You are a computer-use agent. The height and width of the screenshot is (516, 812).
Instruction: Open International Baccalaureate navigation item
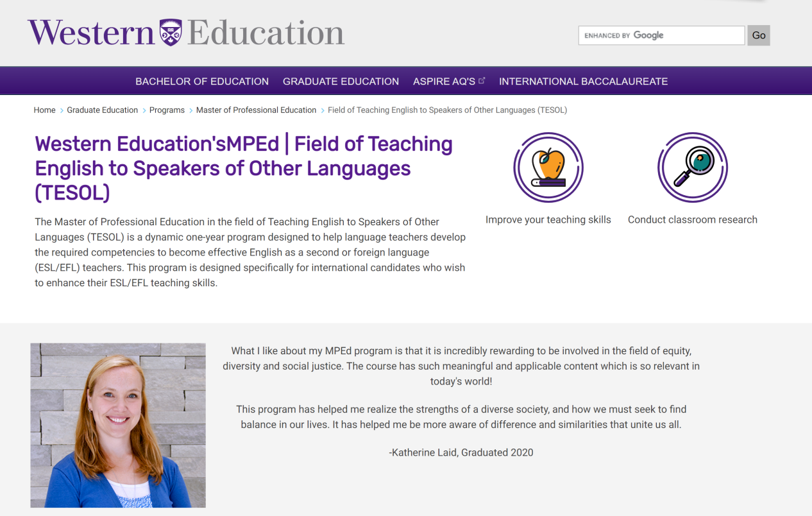click(x=583, y=82)
